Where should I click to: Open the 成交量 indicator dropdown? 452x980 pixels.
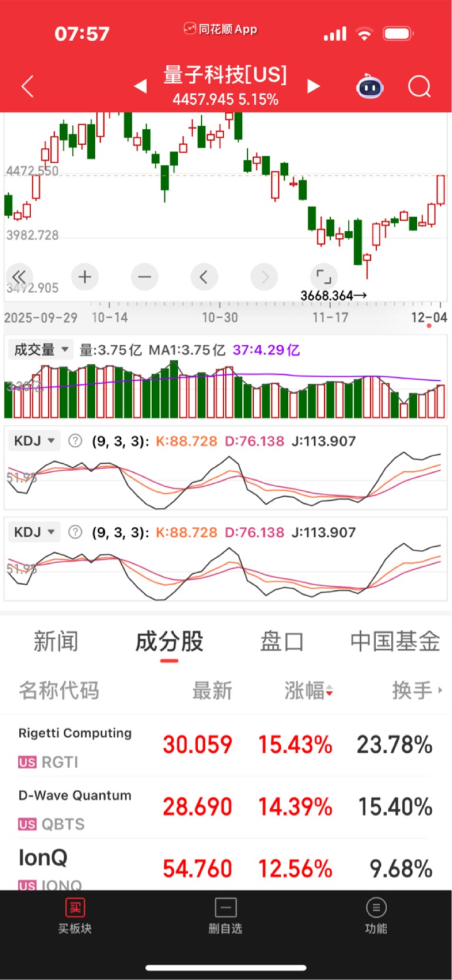pos(41,350)
